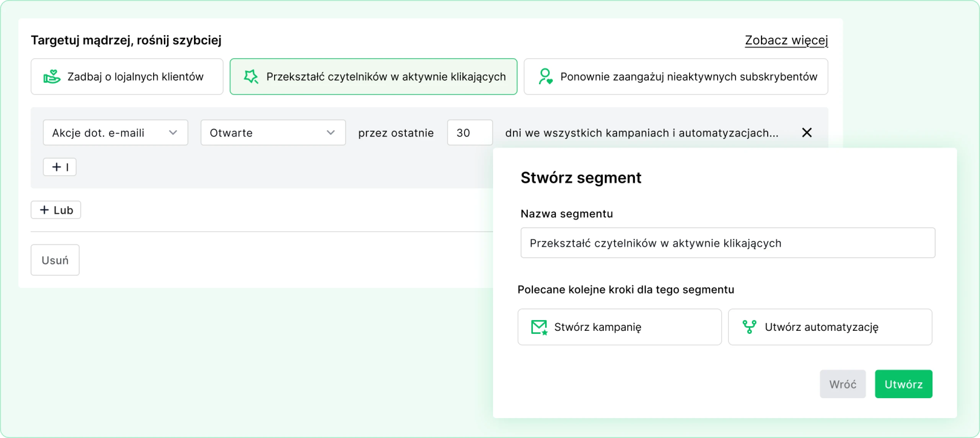Click the envelope icon in Stwórz kampanię
Screen dimensions: 980x438
539,327
